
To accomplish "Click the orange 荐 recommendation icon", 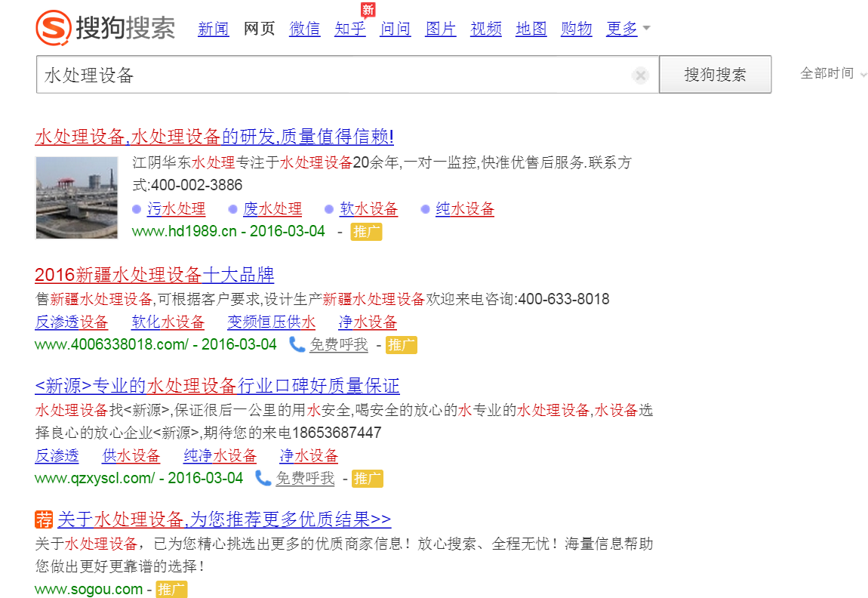I will [44, 519].
